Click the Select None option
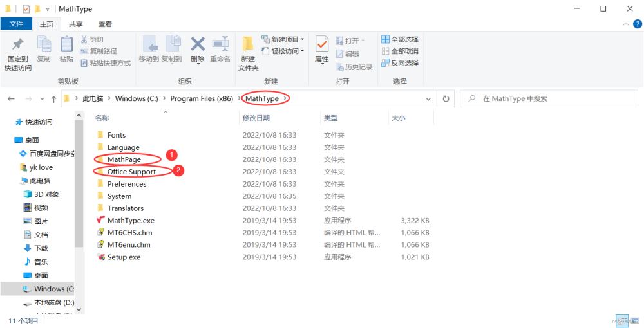This screenshot has height=328, width=644. [400, 51]
